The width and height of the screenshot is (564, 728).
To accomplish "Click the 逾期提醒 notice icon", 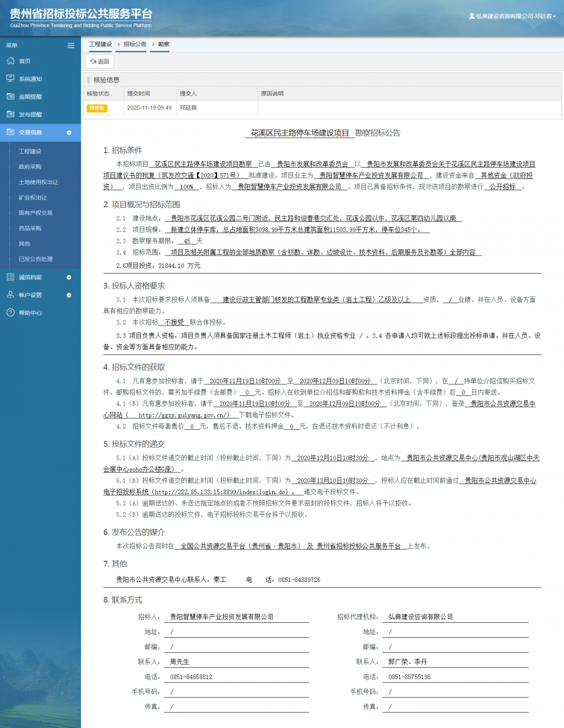I will coord(10,96).
